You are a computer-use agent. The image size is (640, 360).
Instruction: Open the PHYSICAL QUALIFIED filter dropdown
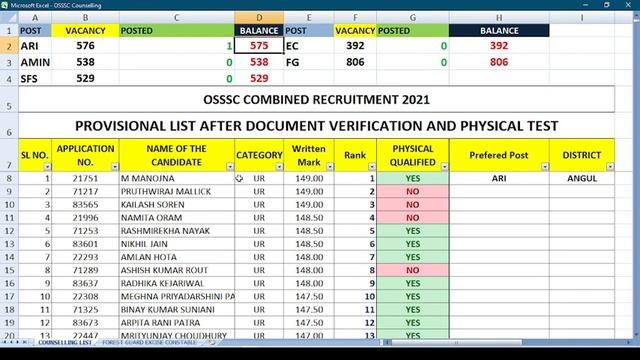[444, 167]
